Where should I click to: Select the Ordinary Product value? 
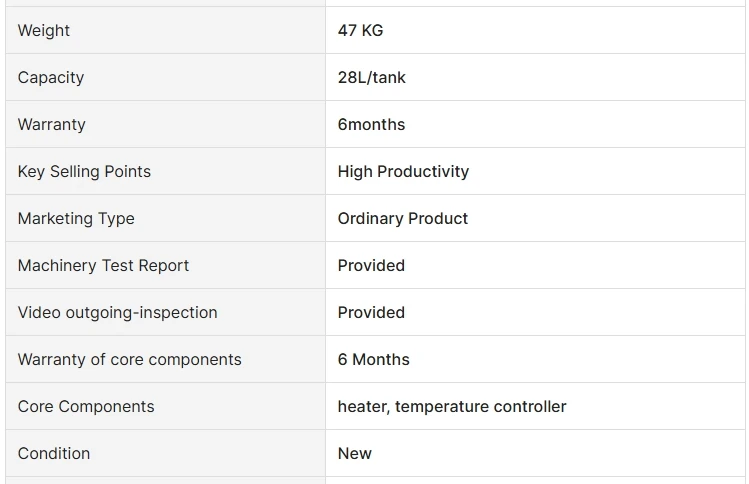[402, 218]
